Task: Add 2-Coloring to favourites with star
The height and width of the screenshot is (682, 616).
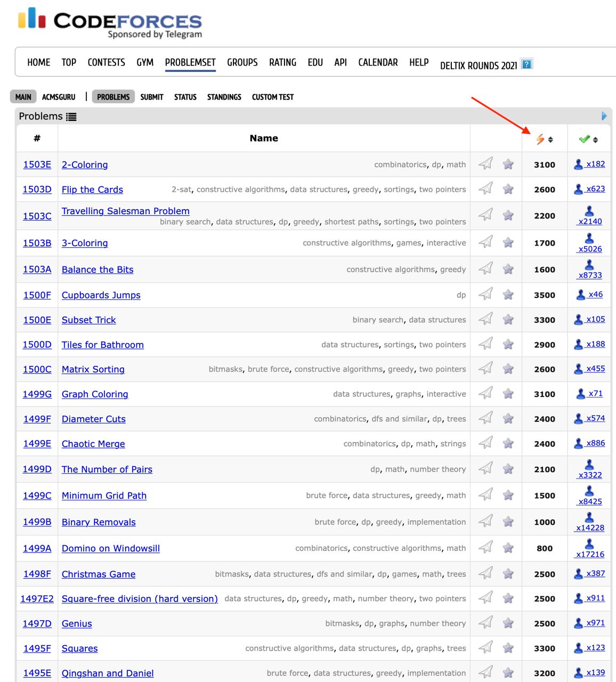Action: click(508, 164)
